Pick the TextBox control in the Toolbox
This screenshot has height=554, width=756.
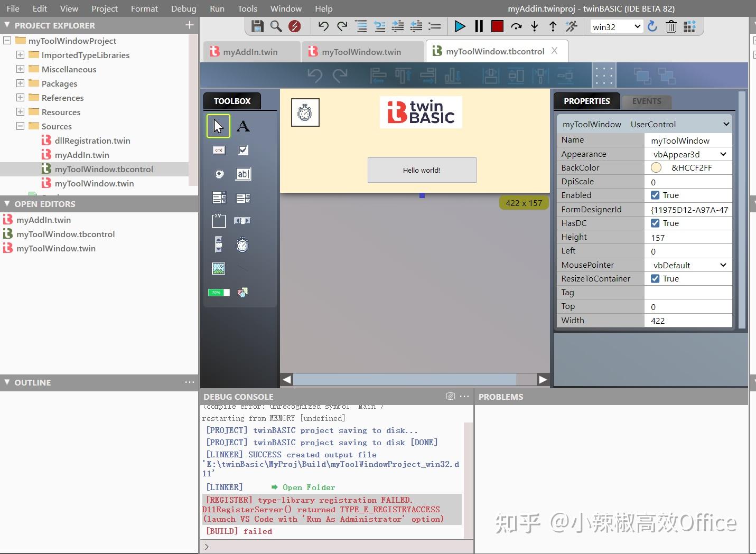tap(243, 174)
